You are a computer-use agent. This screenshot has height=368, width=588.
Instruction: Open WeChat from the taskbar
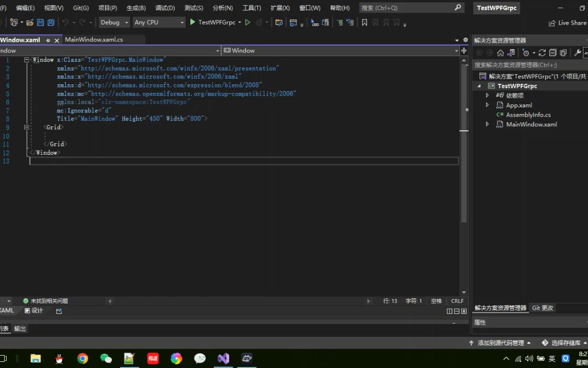click(x=106, y=359)
